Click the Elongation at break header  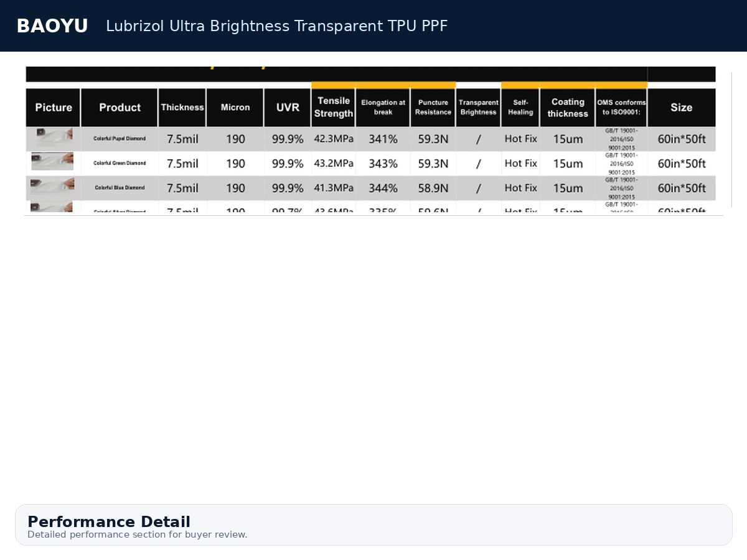click(383, 108)
